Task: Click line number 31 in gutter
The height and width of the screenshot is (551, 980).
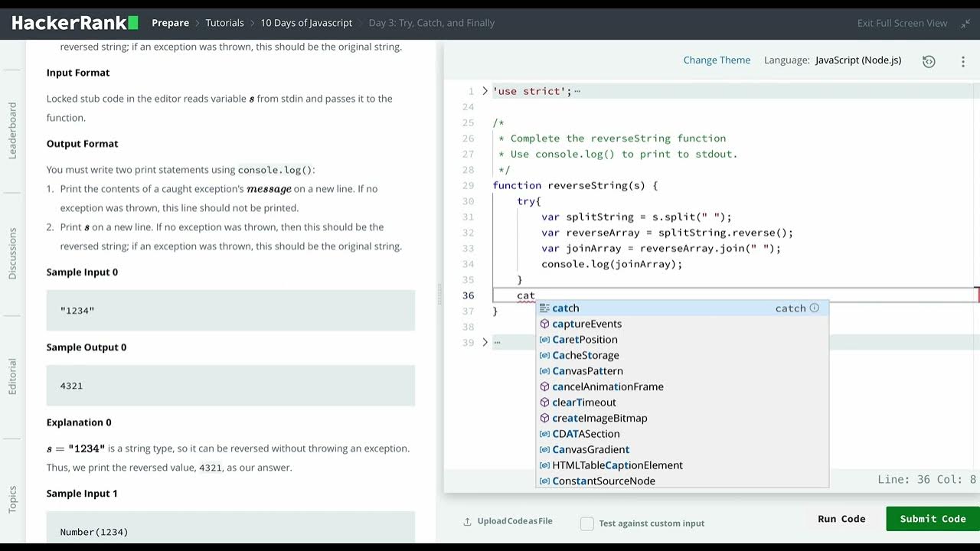Action: pyautogui.click(x=468, y=217)
